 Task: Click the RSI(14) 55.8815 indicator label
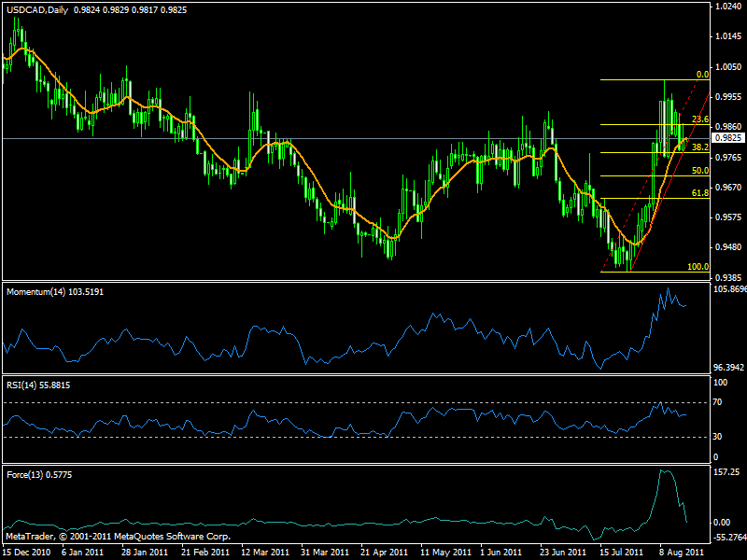pyautogui.click(x=38, y=385)
